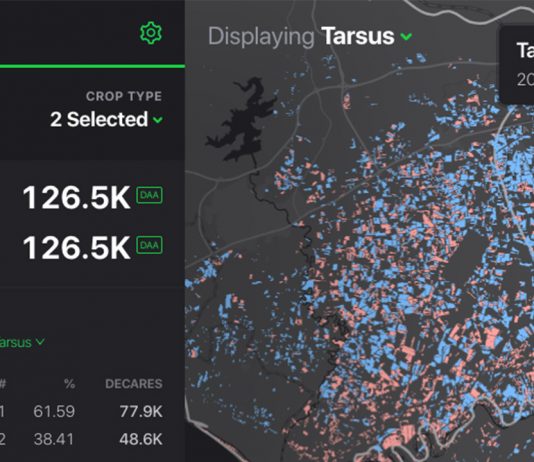Screen dimensions: 534x462
Task: Click the first DAA unit badge
Action: point(149,195)
